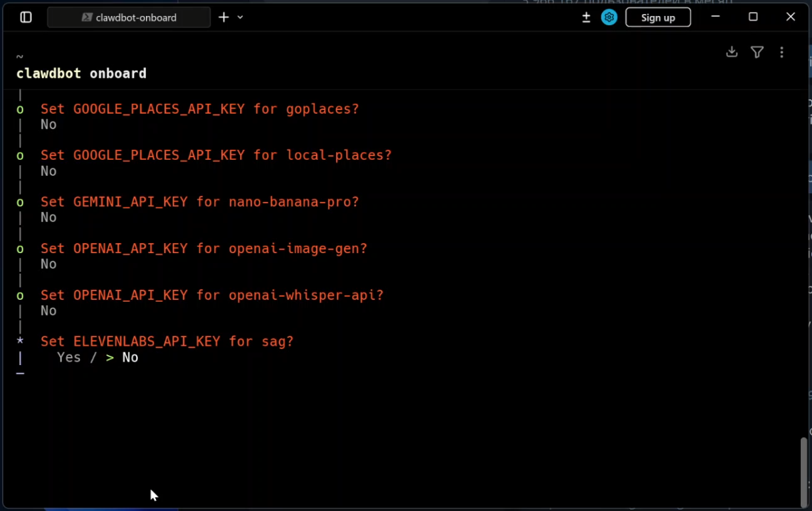Expand the chevron next to new tab

(x=241, y=17)
